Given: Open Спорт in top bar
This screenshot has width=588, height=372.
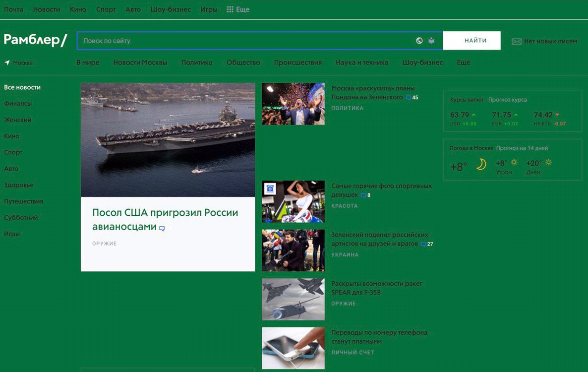Looking at the screenshot, I should click(x=106, y=9).
